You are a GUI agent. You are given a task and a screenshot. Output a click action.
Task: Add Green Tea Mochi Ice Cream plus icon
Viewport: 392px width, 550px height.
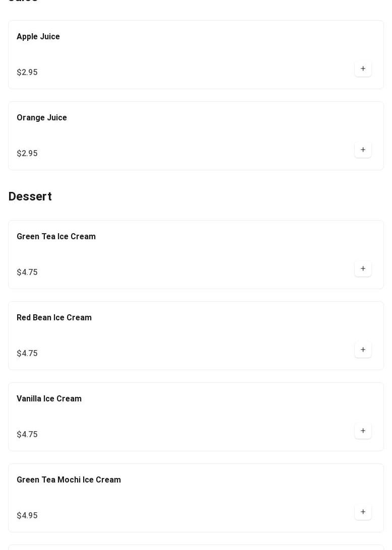click(x=363, y=511)
